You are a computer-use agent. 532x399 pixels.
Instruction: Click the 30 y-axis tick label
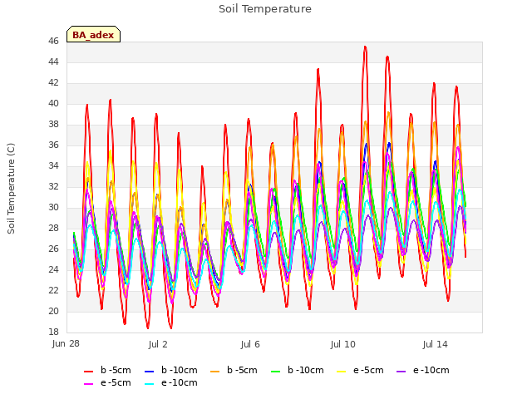[x=53, y=207]
